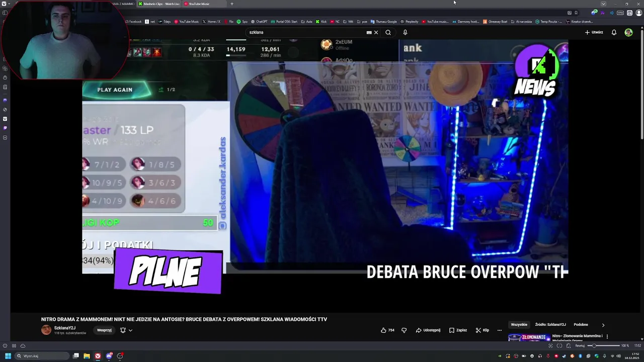Open Task View on taskbar
This screenshot has width=644, height=362.
click(76, 356)
